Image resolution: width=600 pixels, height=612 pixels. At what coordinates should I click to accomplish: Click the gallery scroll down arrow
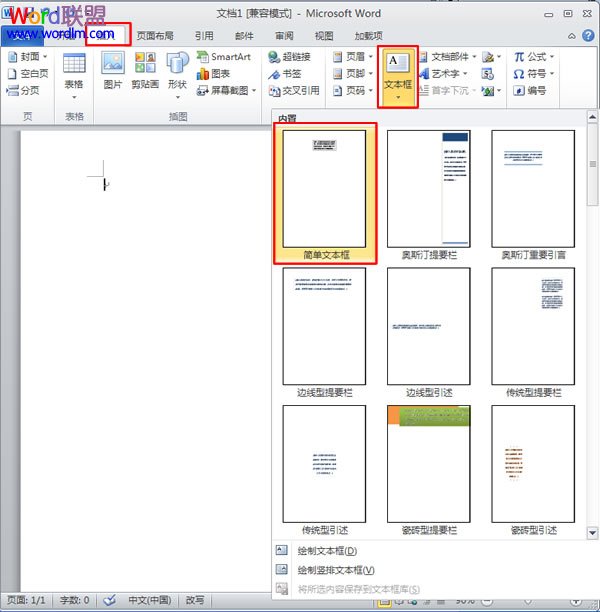tap(592, 533)
